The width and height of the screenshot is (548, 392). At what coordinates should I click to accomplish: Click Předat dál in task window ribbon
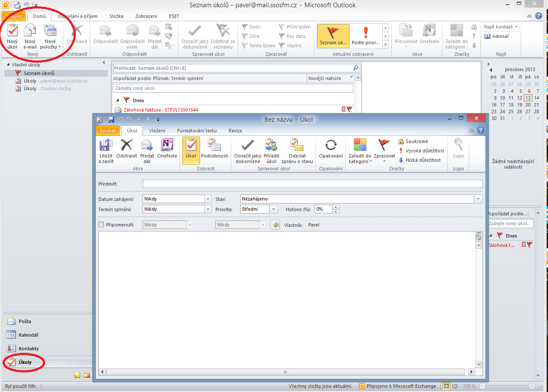pos(147,151)
